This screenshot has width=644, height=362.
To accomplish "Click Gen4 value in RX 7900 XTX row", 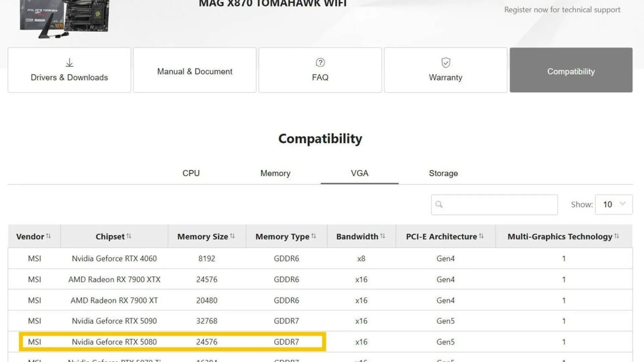I will coord(445,279).
